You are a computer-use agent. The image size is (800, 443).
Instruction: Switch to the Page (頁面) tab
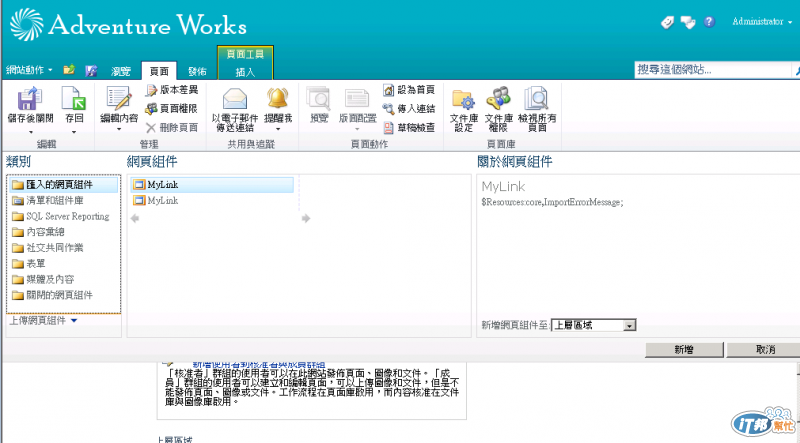(159, 71)
